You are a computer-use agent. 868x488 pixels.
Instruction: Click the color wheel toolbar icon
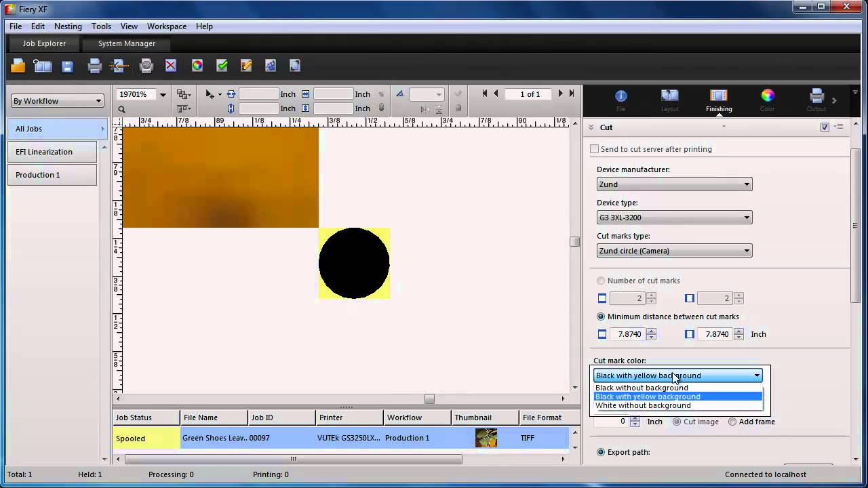pos(197,66)
